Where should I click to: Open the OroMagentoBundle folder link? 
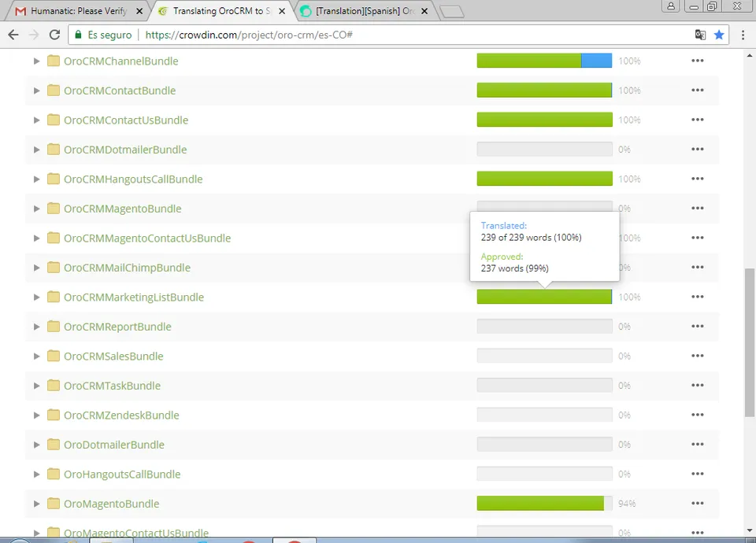pos(111,504)
